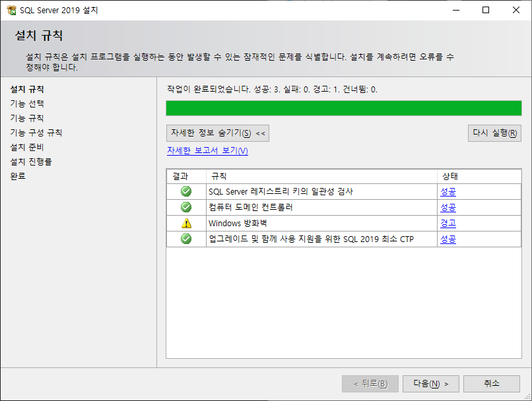Re-run the rules with 다시 실행 button

click(x=494, y=133)
